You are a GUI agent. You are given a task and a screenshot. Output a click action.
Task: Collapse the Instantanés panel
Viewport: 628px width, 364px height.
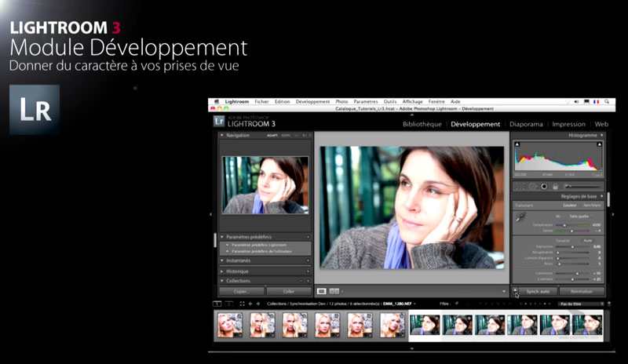[x=222, y=260]
